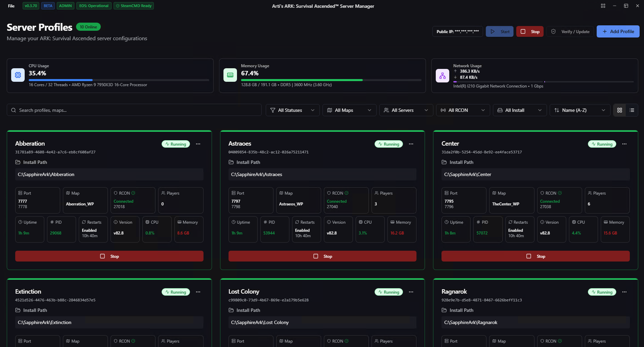Expand the All Statuses filter dropdown

(x=292, y=110)
